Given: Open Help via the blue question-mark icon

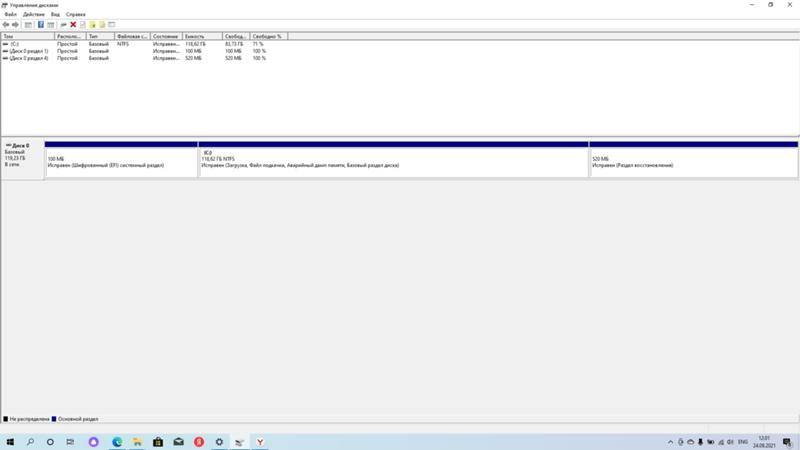Looking at the screenshot, I should tap(40, 24).
